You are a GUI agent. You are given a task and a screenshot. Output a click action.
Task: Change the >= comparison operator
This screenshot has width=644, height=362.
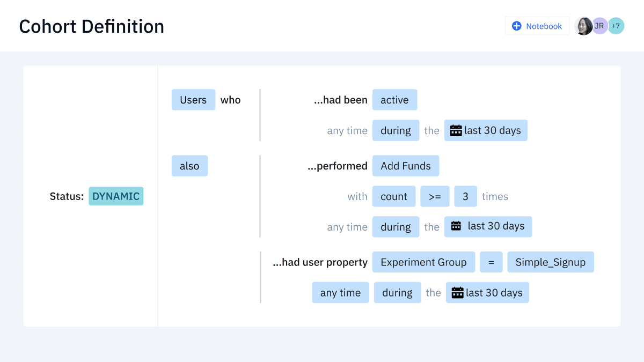pos(435,196)
